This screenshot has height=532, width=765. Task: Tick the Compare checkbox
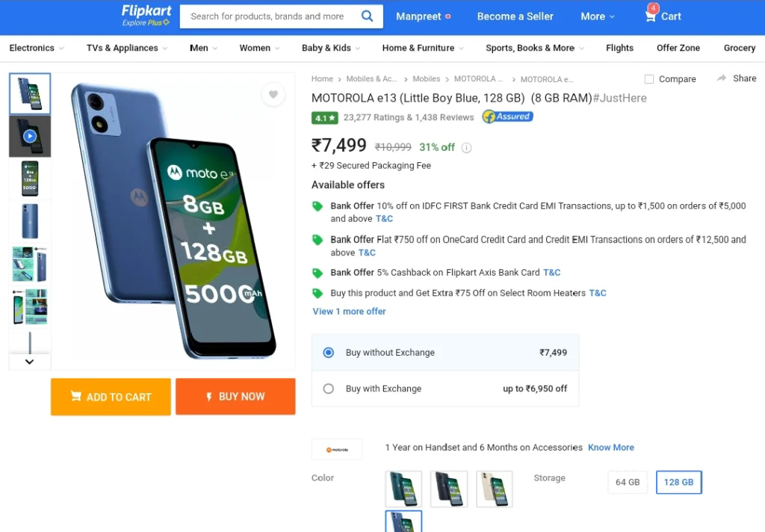[649, 79]
